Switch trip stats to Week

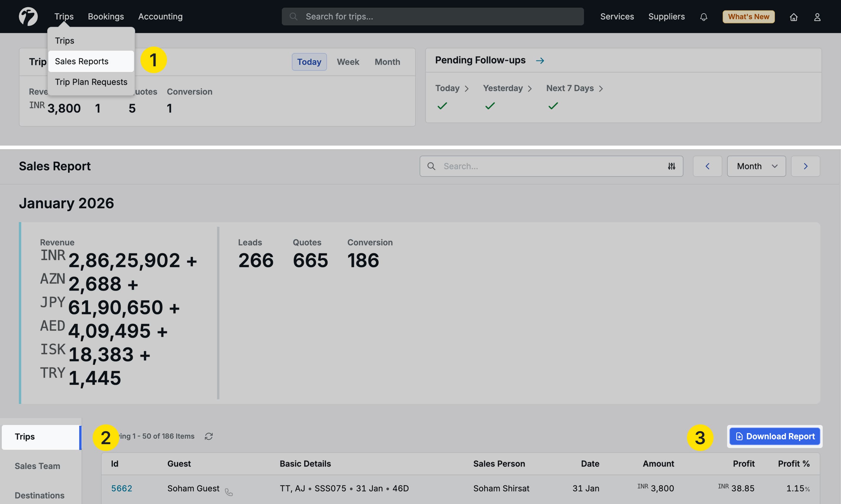click(348, 62)
